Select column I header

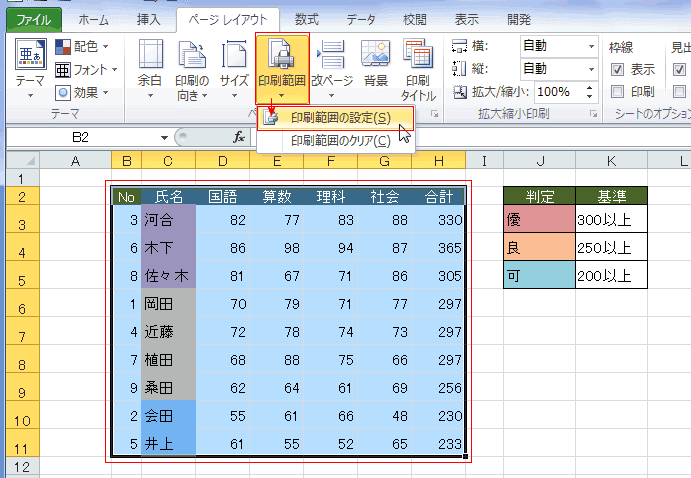tap(484, 161)
